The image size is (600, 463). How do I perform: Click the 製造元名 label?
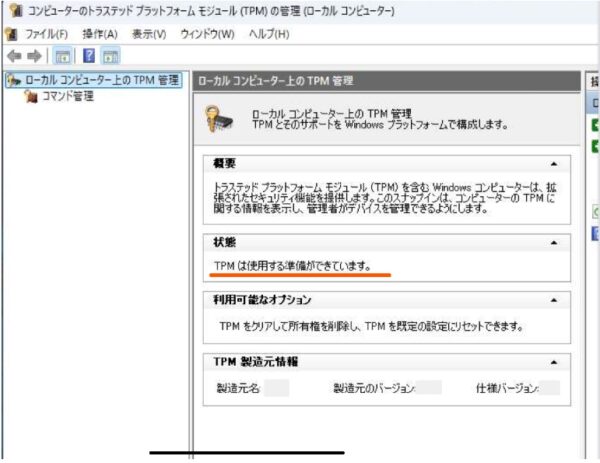pyautogui.click(x=238, y=388)
